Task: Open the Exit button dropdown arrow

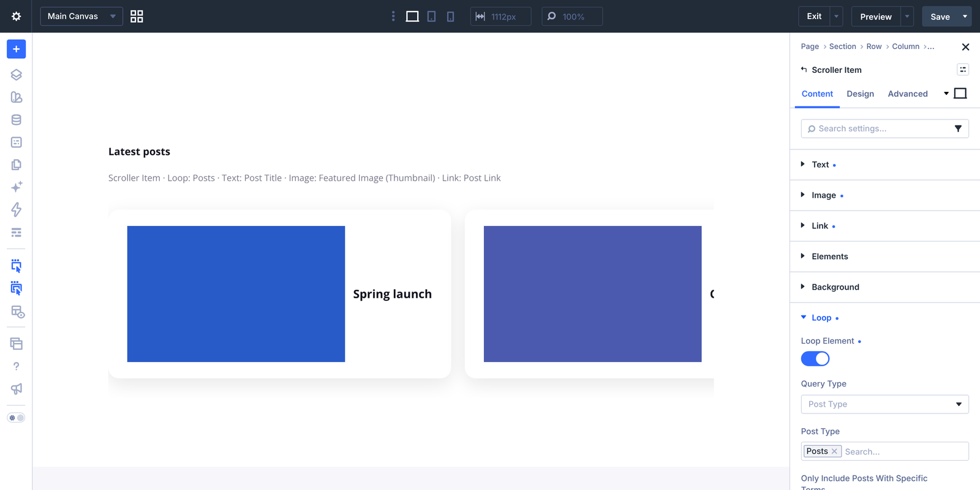Action: click(837, 17)
